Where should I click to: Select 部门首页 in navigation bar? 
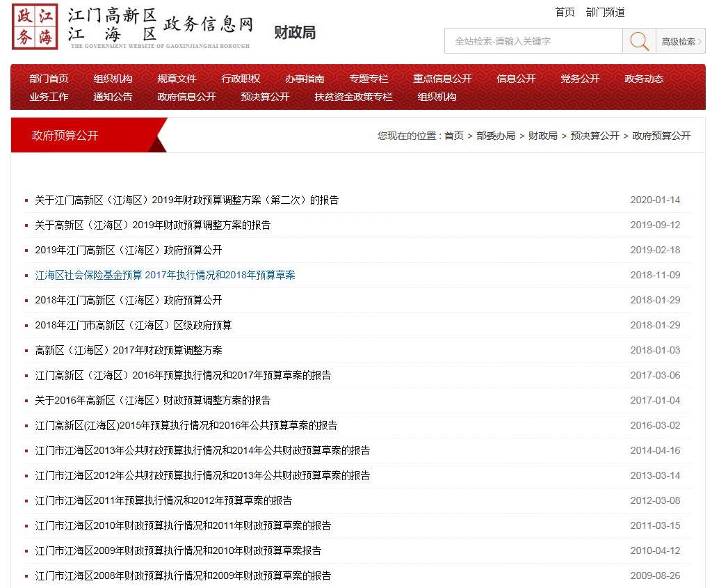point(49,79)
